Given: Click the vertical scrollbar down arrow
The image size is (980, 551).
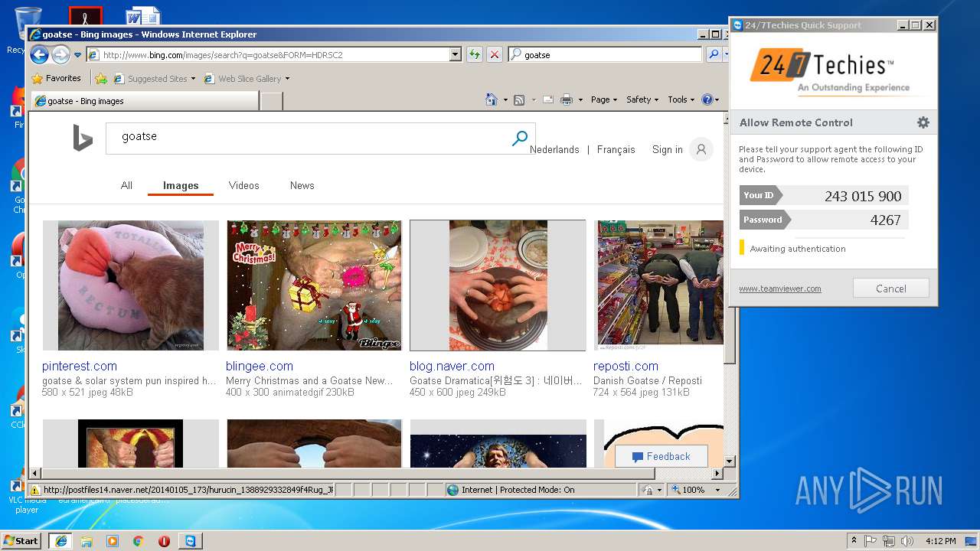Looking at the screenshot, I should tap(730, 461).
